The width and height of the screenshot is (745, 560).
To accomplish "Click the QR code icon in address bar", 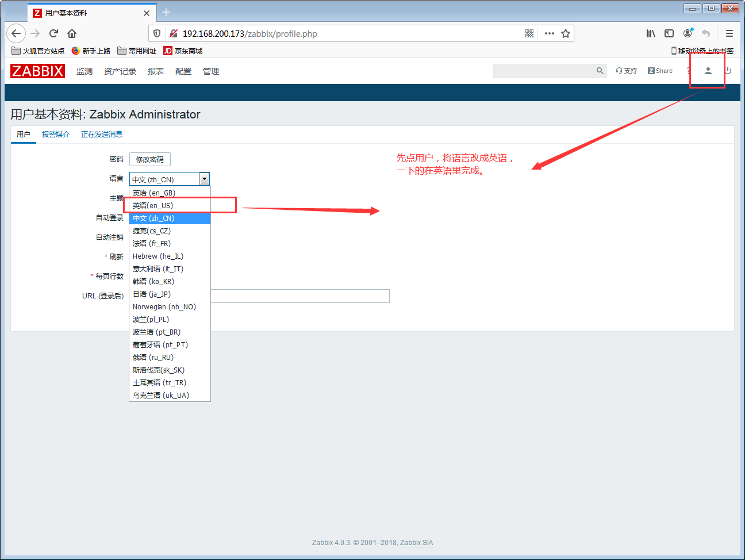I will coord(529,33).
